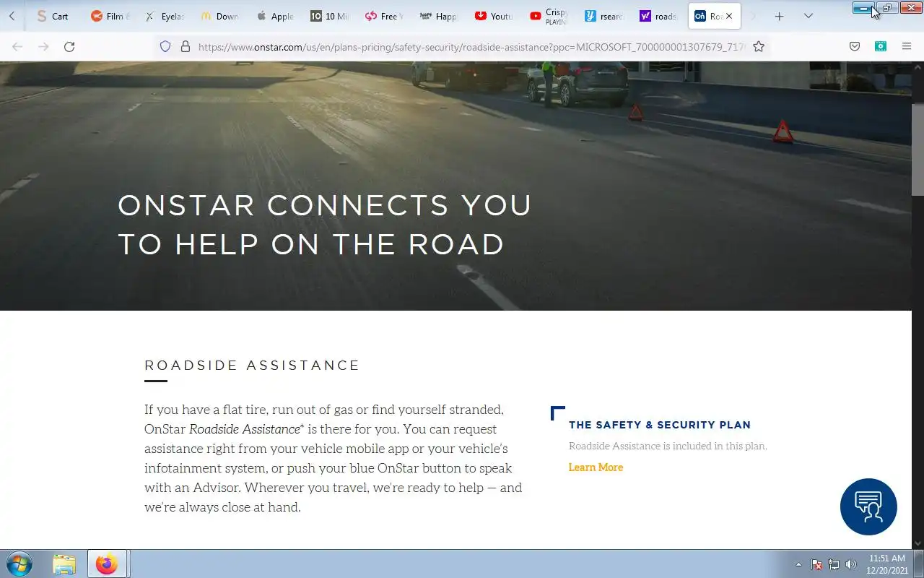
Task: Open the green extension toolbar icon
Action: [881, 46]
